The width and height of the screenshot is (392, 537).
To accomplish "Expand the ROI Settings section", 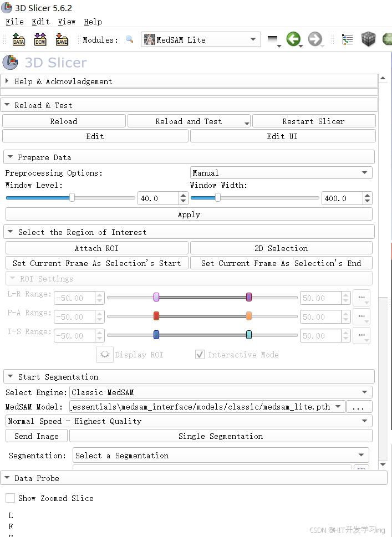I will click(x=189, y=279).
